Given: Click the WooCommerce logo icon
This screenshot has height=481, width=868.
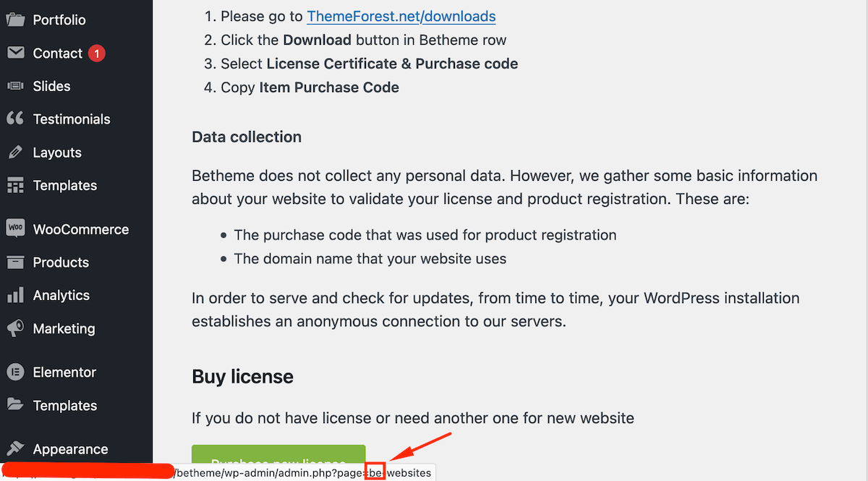Looking at the screenshot, I should tap(15, 229).
